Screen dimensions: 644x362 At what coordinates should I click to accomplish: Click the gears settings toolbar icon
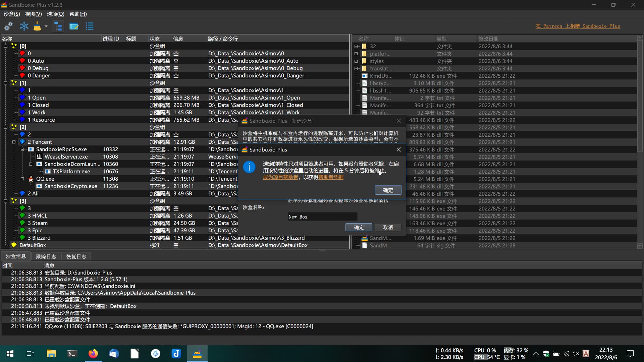pyautogui.click(x=8, y=26)
